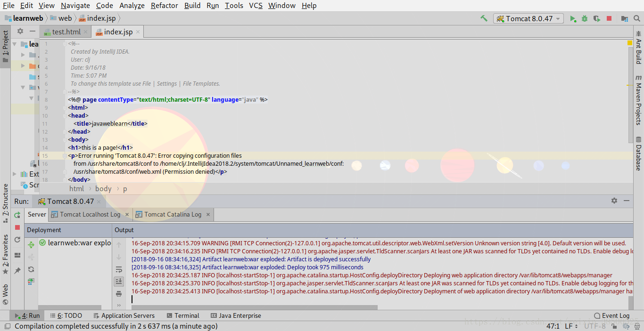Switch to the test.html editor tab
644x331 pixels.
[x=66, y=32]
